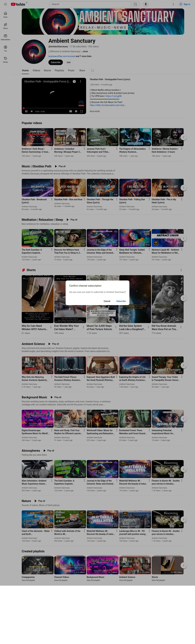Click the search magnifier button
Viewport: 195px width, 644px height.
tap(135, 4)
